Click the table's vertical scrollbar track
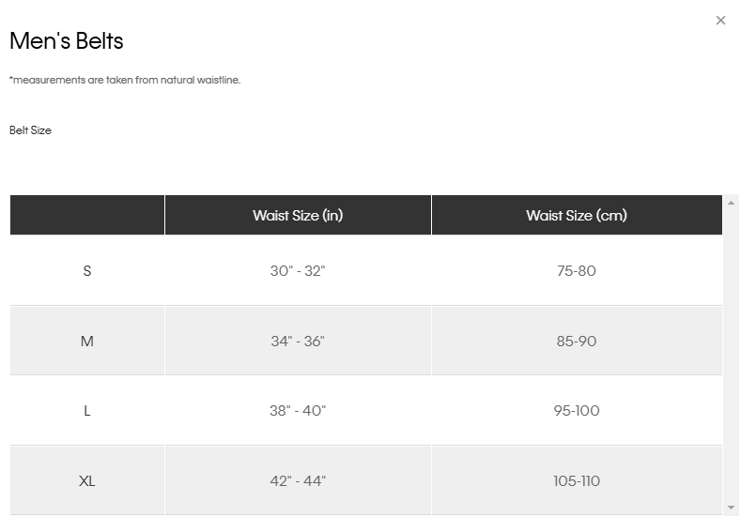 click(732, 357)
